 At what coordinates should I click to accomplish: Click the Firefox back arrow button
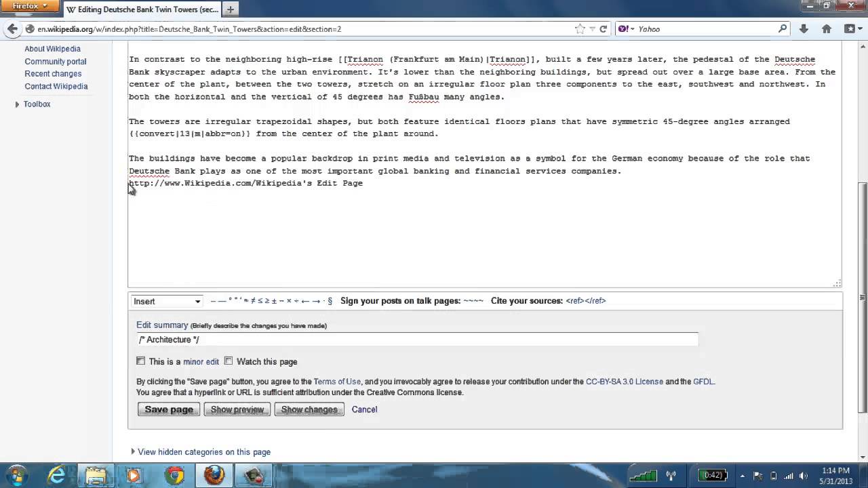tap(13, 29)
